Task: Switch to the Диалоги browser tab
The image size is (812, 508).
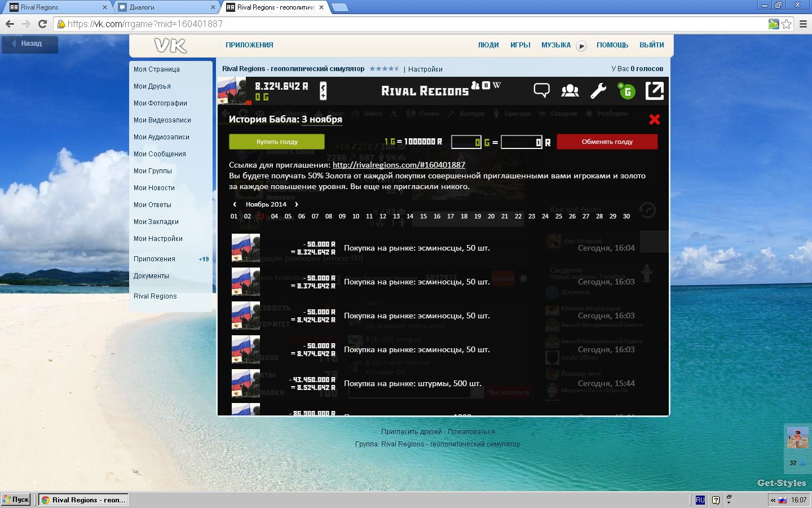Action: pyautogui.click(x=166, y=7)
